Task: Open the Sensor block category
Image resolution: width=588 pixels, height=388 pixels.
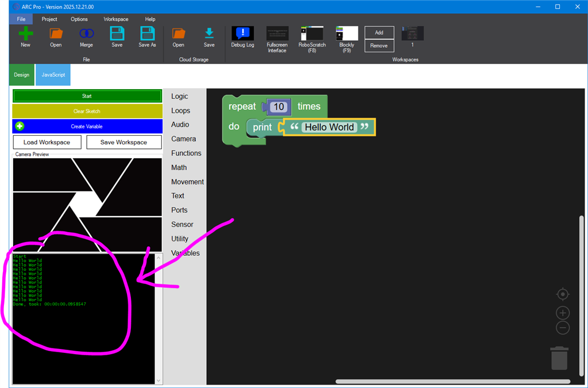Action: click(182, 224)
